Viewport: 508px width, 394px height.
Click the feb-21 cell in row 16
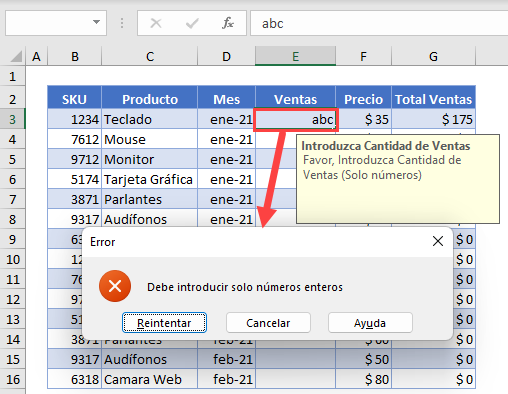point(226,379)
